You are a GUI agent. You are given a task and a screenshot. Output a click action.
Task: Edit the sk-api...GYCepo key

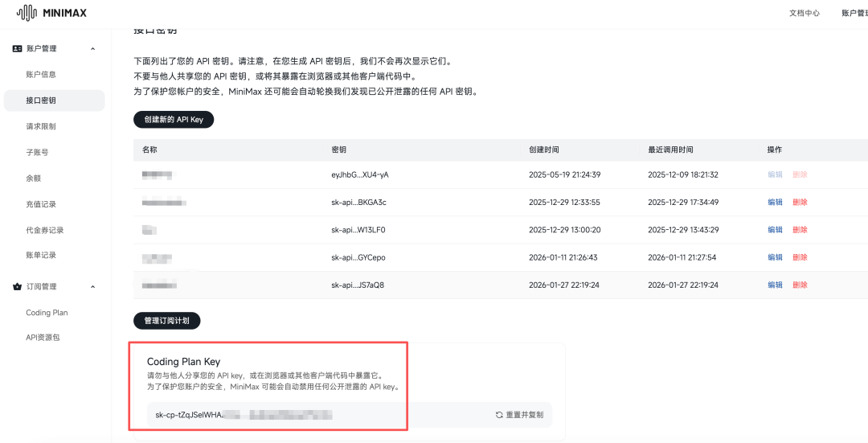[x=775, y=257]
